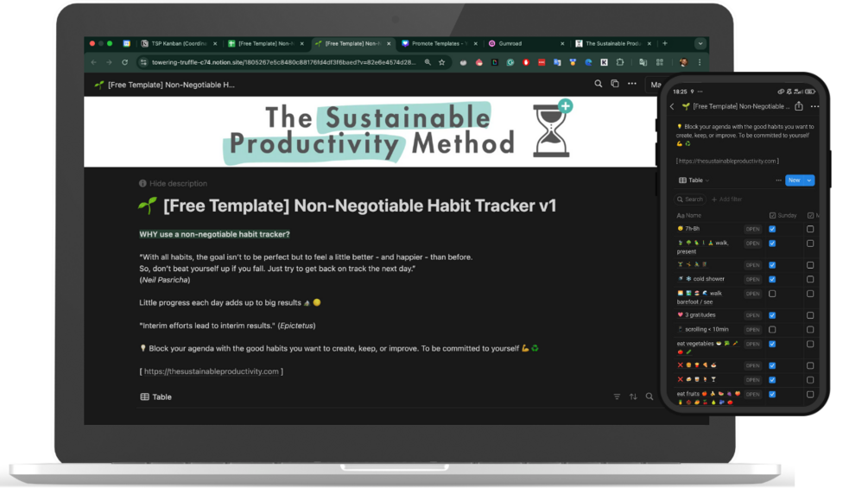Viewport: 868px width, 488px height.
Task: Tap the phone header three-dot menu
Action: tap(814, 106)
